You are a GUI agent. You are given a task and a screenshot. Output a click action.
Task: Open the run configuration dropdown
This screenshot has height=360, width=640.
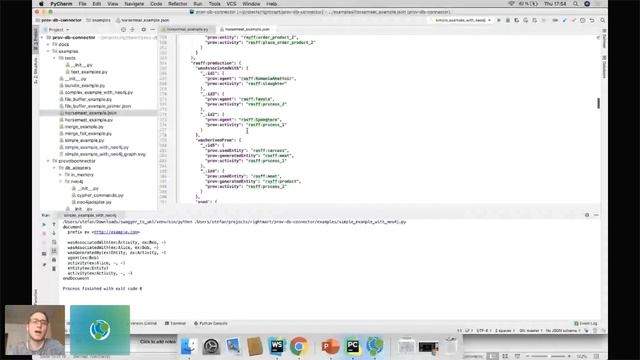coord(462,20)
